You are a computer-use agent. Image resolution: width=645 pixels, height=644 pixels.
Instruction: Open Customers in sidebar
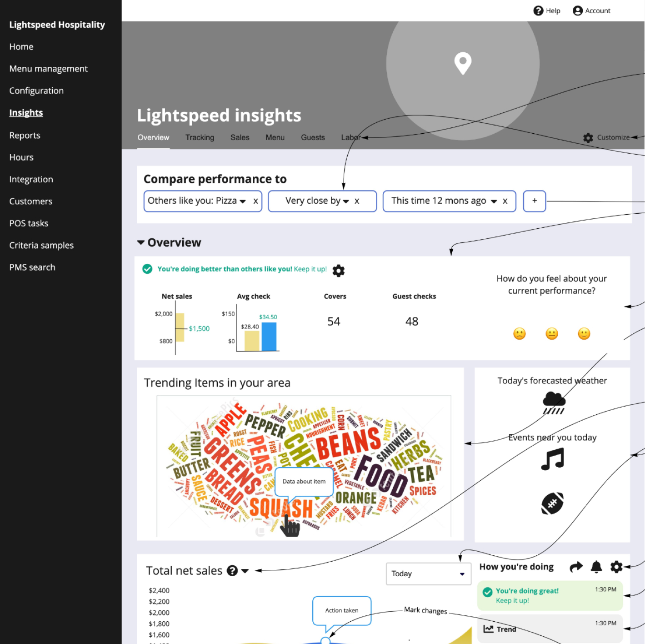point(31,201)
